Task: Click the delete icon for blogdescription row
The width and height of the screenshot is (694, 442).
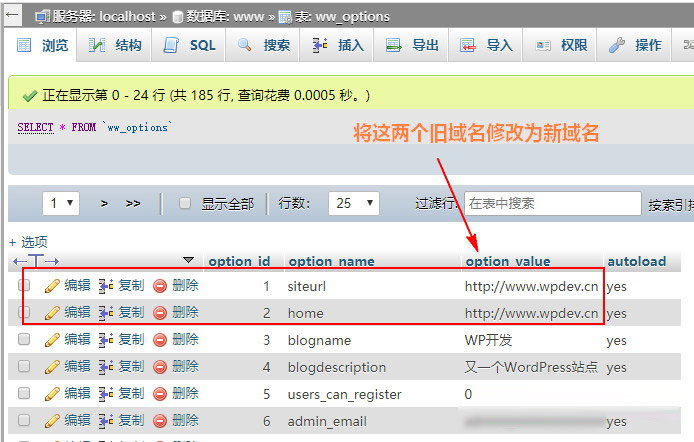Action: point(160,367)
